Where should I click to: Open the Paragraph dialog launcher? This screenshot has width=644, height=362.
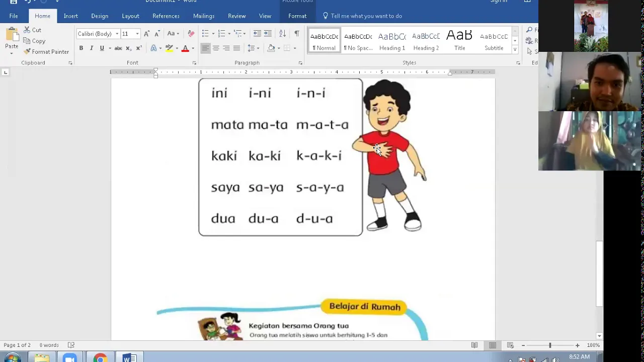(300, 63)
